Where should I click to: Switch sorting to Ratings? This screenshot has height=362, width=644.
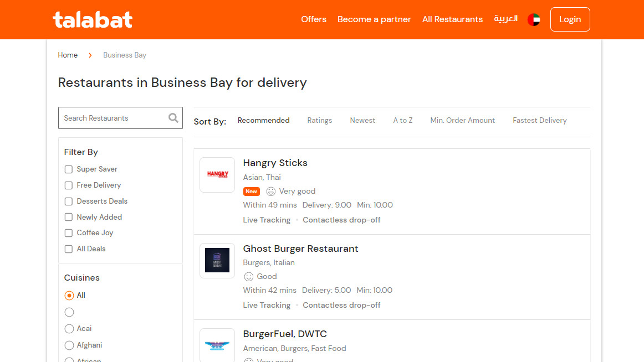tap(319, 120)
